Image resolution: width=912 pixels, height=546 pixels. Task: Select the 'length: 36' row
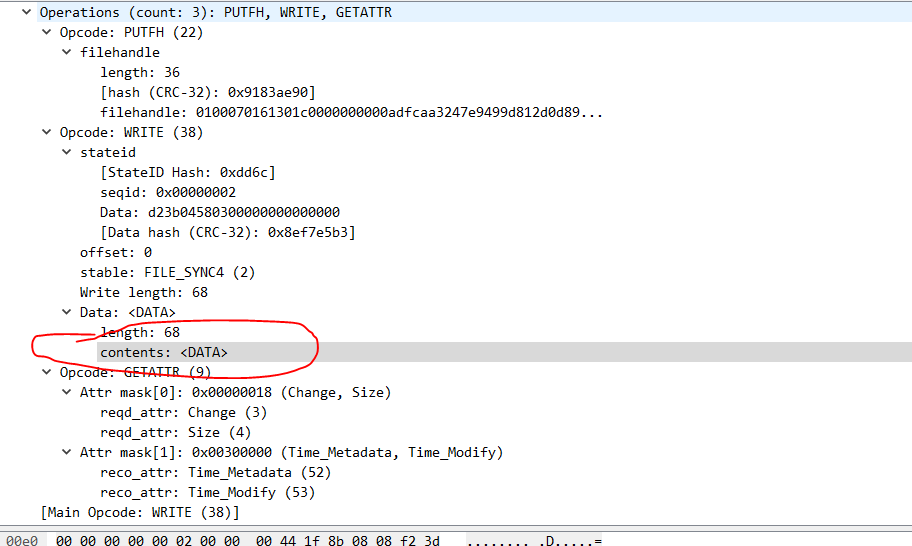click(140, 72)
